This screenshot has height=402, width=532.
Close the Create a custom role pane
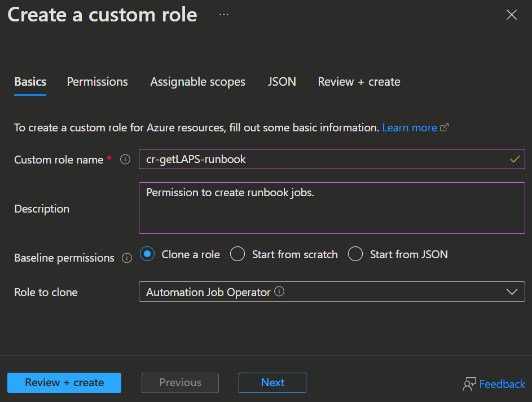511,15
